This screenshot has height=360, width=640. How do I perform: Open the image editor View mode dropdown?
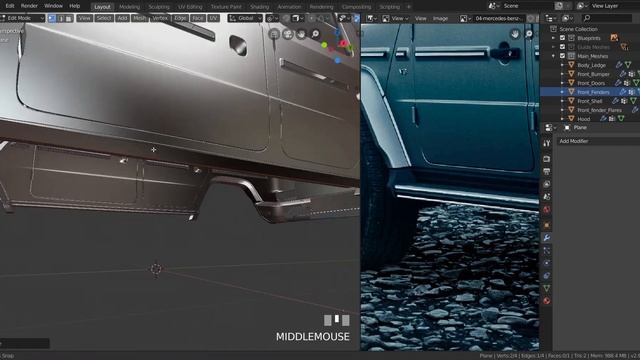pos(395,18)
